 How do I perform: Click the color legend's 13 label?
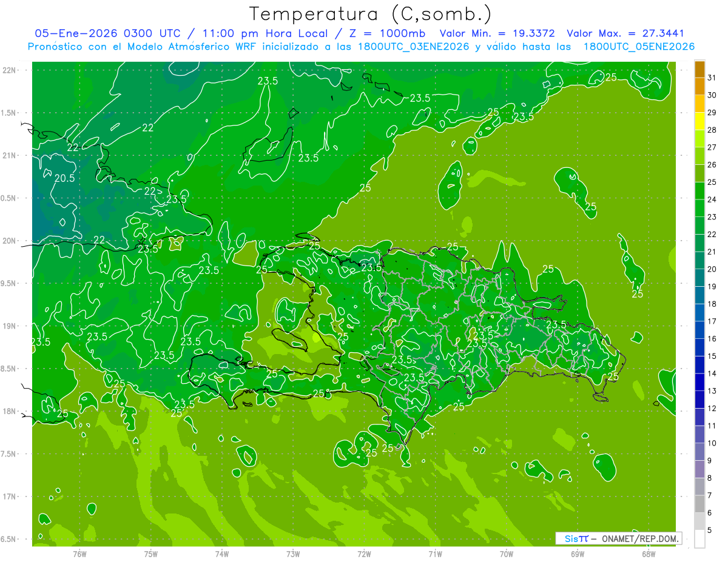click(712, 391)
